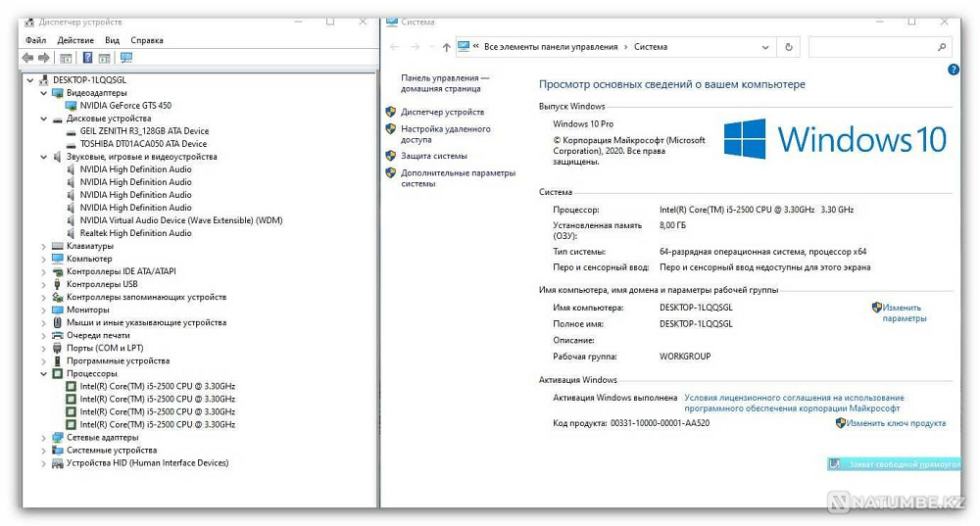The width and height of the screenshot is (980, 526).
Task: Go to Панель управления домашняя страница
Action: point(445,83)
